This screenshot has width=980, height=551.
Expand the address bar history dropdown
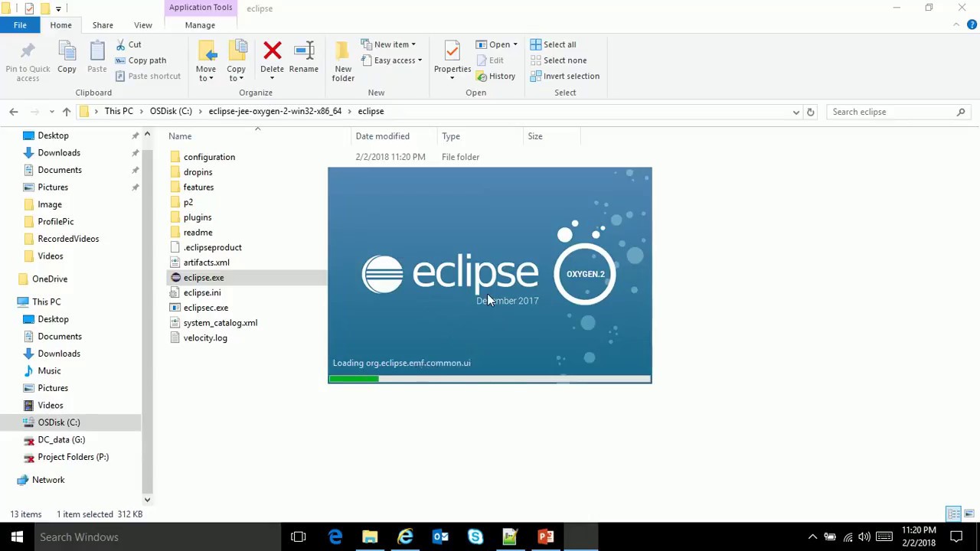(x=796, y=112)
